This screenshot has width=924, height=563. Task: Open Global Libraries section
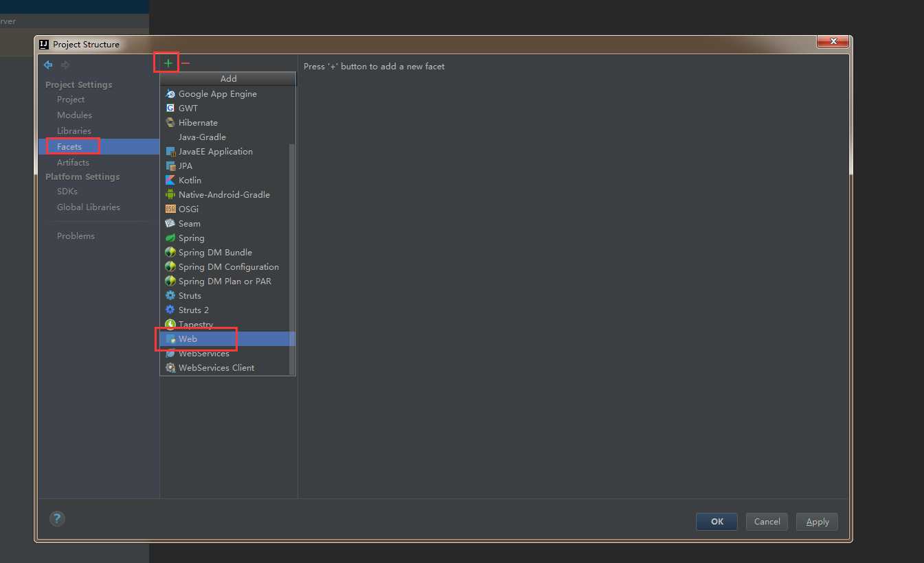pos(89,207)
